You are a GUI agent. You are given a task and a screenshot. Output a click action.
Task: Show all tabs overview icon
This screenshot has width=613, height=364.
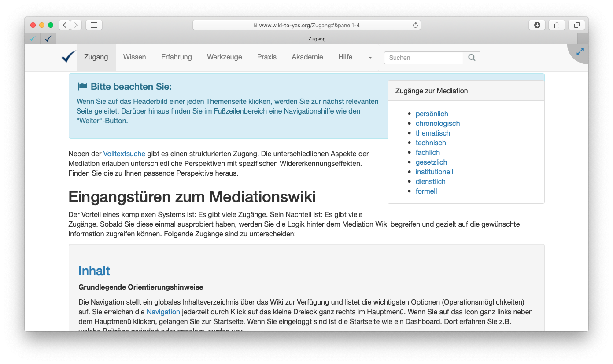pos(576,25)
